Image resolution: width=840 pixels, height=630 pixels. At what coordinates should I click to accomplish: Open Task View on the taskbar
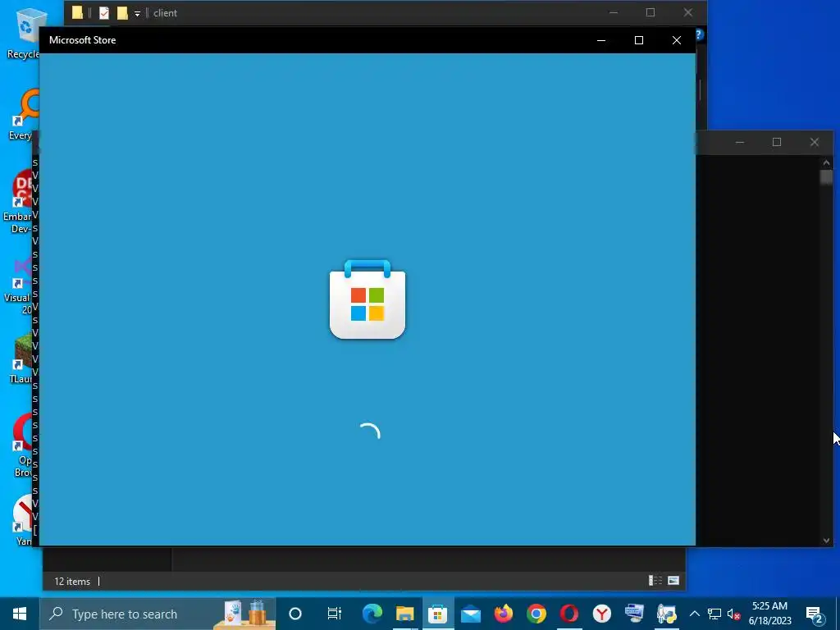[335, 614]
